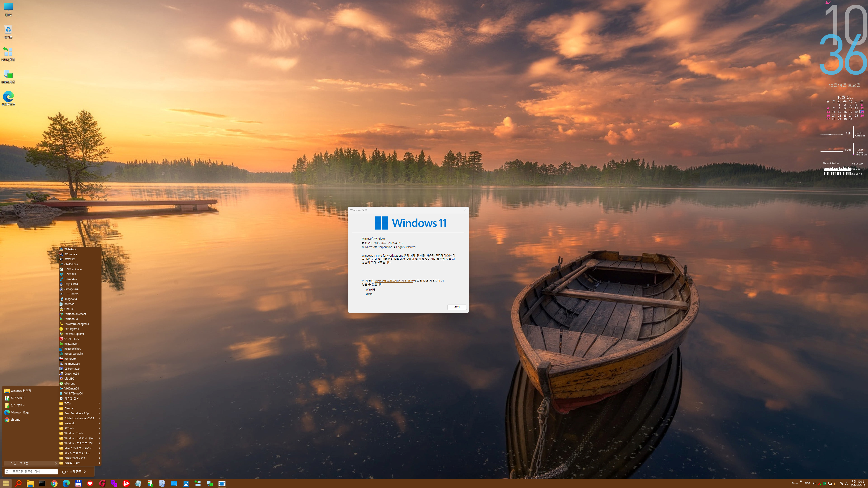Viewport: 868px width, 488px height.
Task: Click the Tools toolbar label on taskbar
Action: pyautogui.click(x=795, y=484)
